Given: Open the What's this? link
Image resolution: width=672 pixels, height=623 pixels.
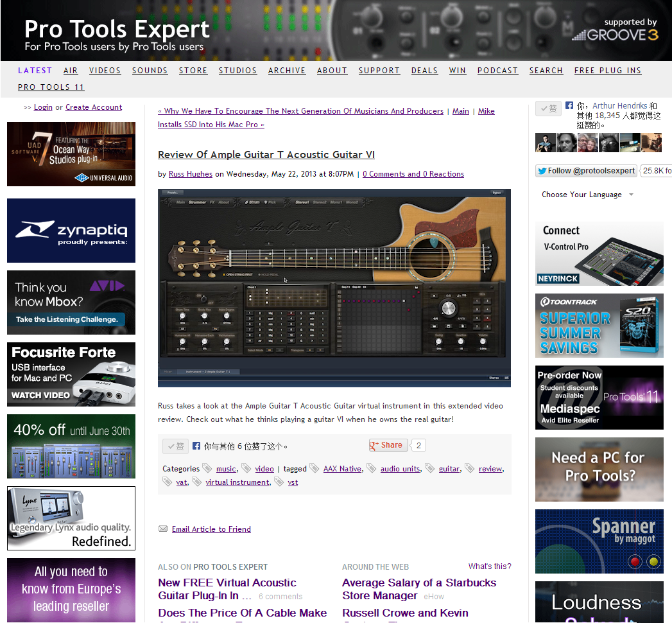Looking at the screenshot, I should (x=490, y=566).
